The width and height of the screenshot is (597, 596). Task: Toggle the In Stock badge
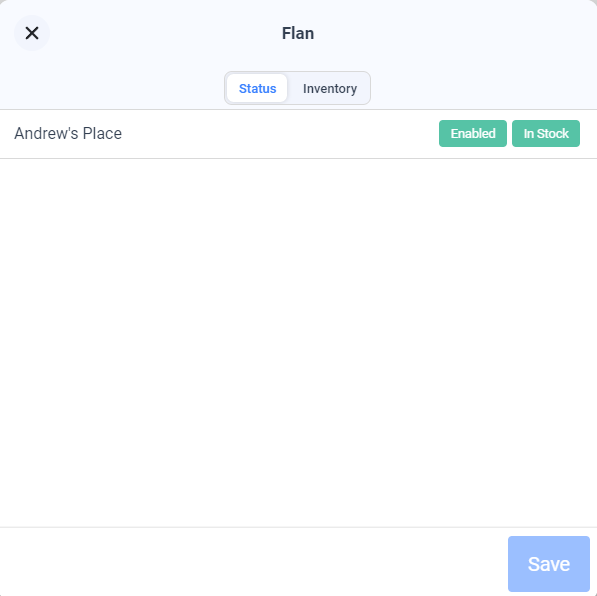pos(546,134)
